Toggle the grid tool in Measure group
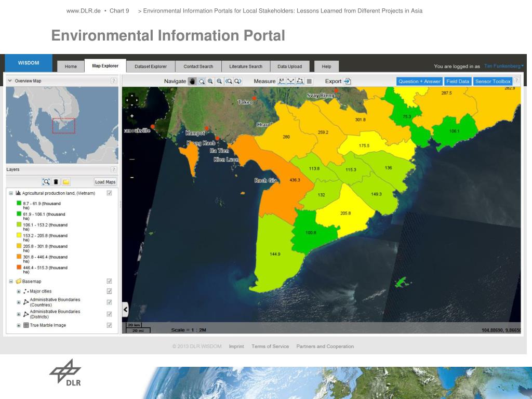This screenshot has height=399, width=532. (x=309, y=81)
